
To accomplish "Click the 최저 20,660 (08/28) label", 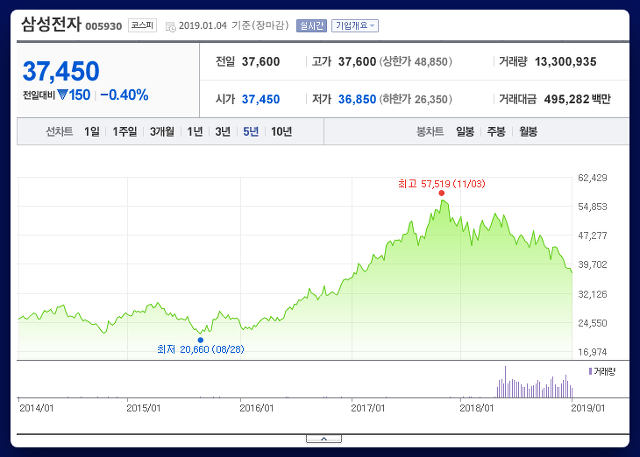I will [x=200, y=350].
